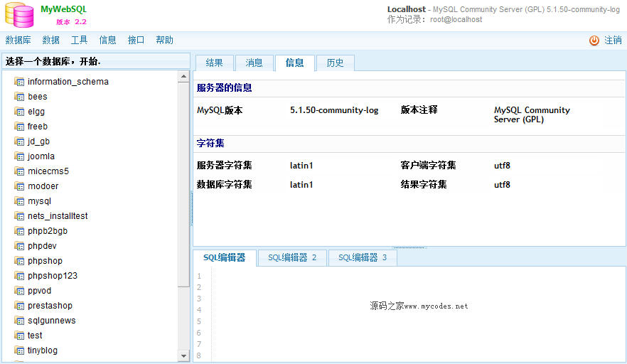Image resolution: width=627 pixels, height=364 pixels.
Task: Click the prestashop database icon
Action: pyautogui.click(x=19, y=306)
